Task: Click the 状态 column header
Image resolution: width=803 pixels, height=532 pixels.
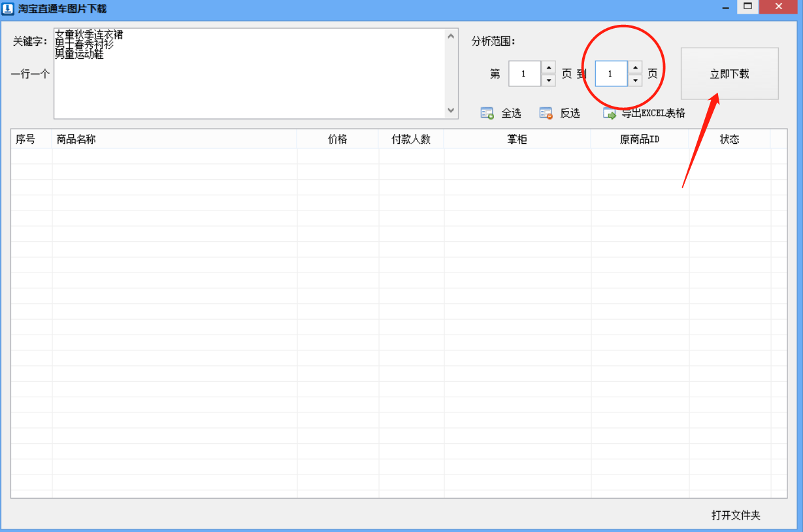Action: click(729, 139)
